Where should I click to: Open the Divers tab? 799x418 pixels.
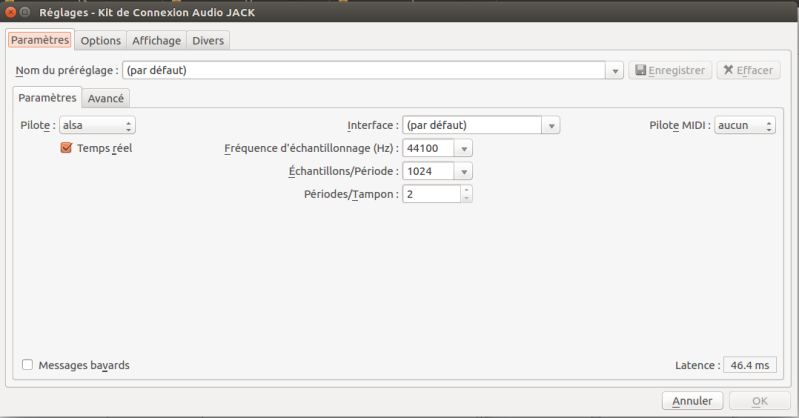pos(208,41)
